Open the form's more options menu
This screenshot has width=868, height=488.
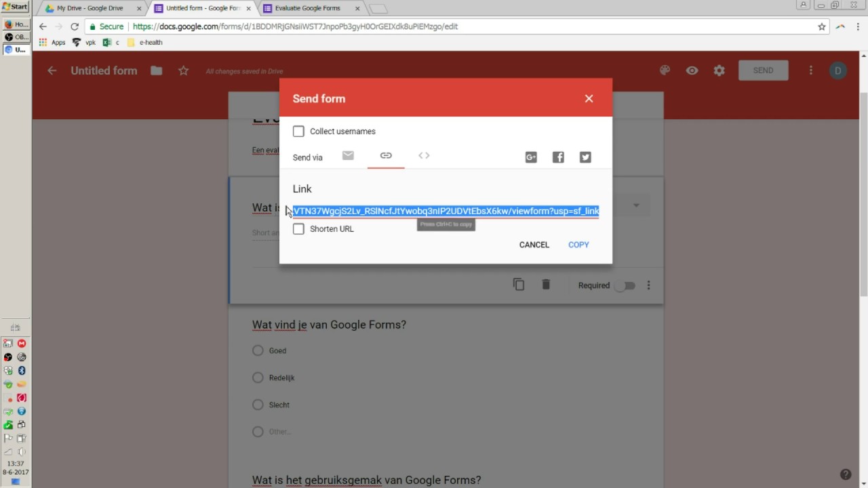coord(810,70)
